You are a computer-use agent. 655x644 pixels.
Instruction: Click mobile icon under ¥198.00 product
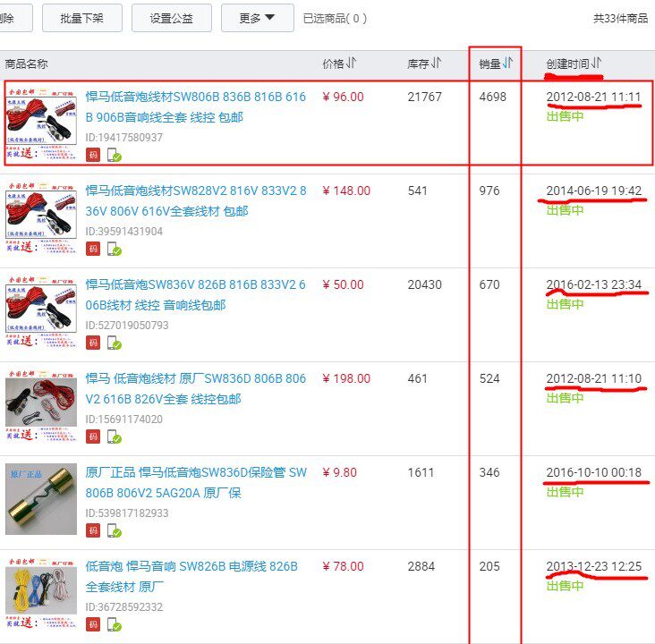click(114, 436)
